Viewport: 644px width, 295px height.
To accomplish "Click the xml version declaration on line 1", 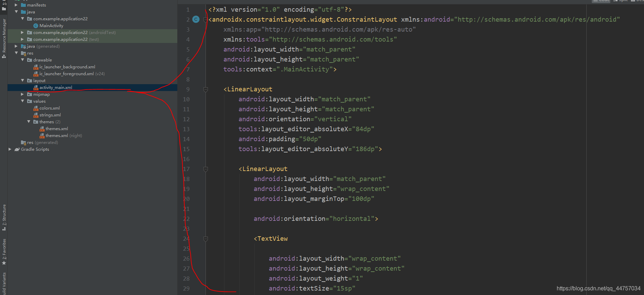I will coord(280,10).
